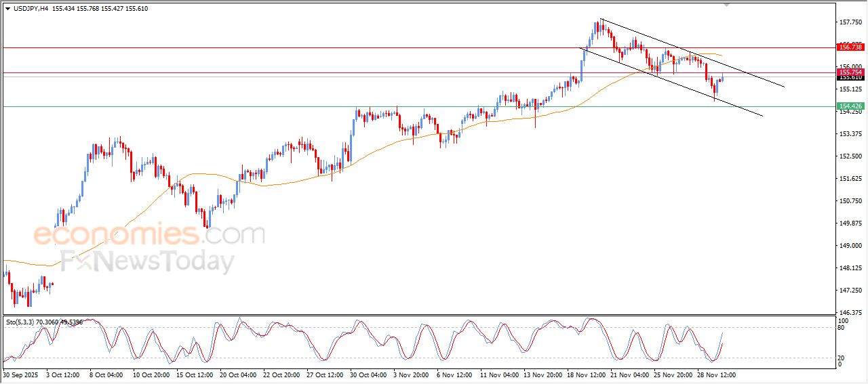Select the red 156.738 price label
The height and width of the screenshot is (384, 868).
(850, 47)
